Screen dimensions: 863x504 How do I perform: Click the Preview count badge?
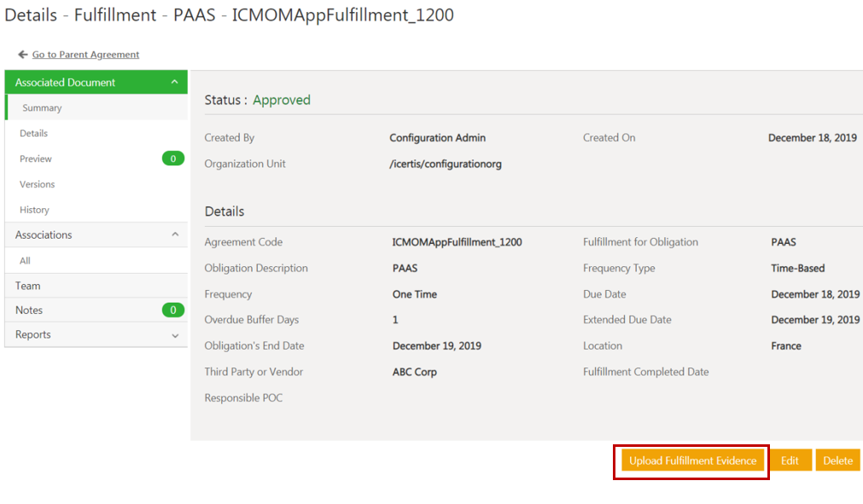tap(173, 159)
